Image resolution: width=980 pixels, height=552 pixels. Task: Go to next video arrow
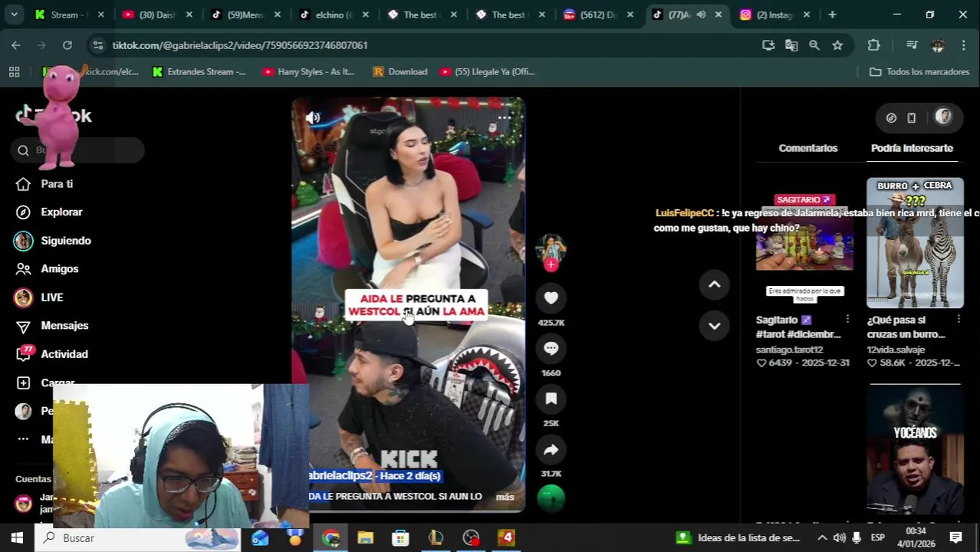coord(714,326)
